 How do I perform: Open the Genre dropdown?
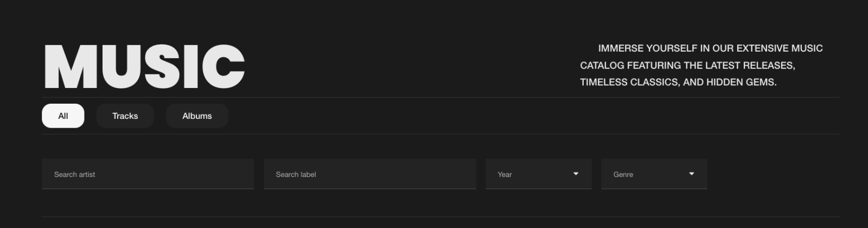654,174
